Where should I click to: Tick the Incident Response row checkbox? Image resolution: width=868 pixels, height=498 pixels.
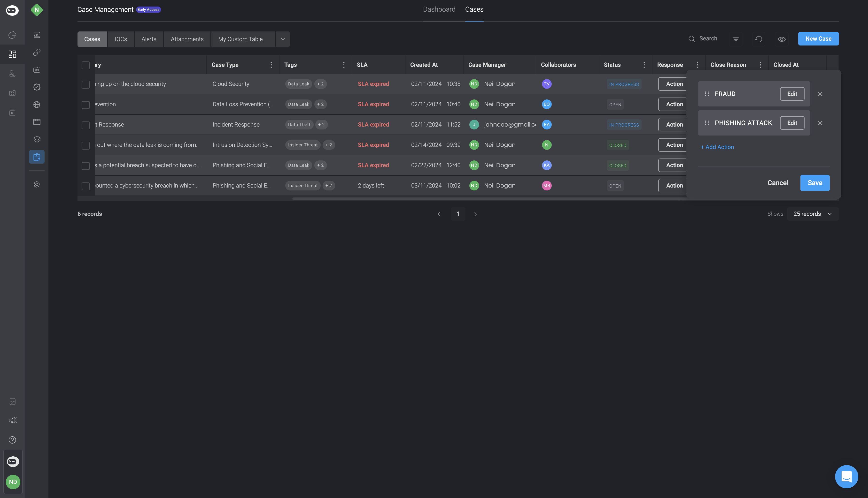pyautogui.click(x=85, y=125)
